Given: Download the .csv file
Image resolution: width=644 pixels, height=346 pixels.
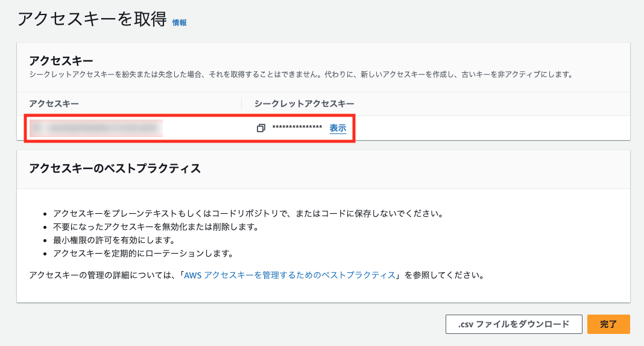Looking at the screenshot, I should (x=513, y=324).
